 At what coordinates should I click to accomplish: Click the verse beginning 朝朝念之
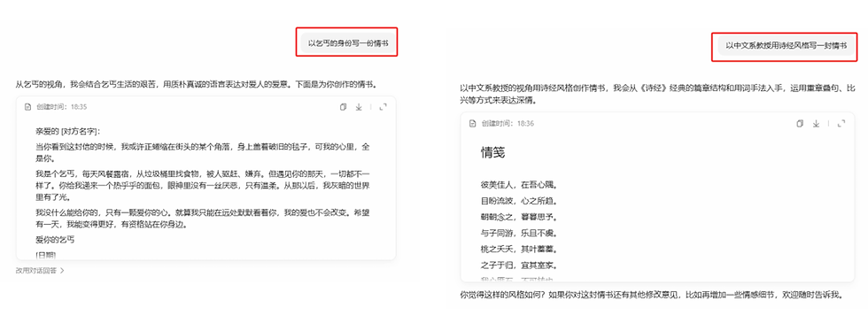coord(518,217)
